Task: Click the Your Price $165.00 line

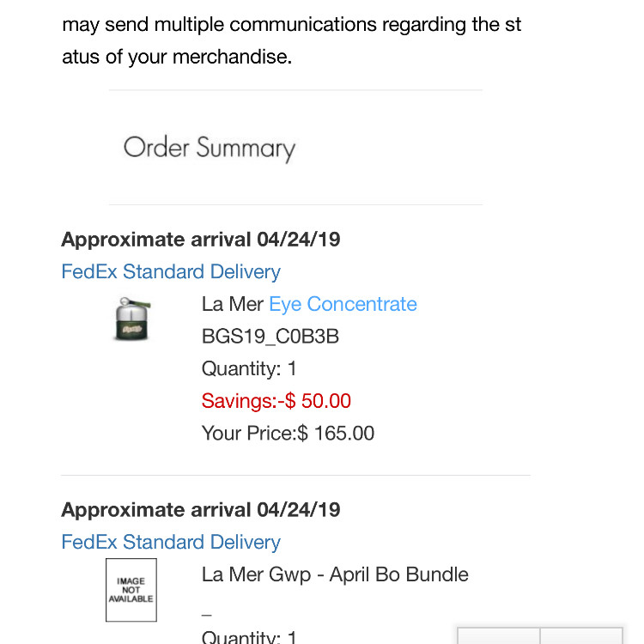Action: 288,434
